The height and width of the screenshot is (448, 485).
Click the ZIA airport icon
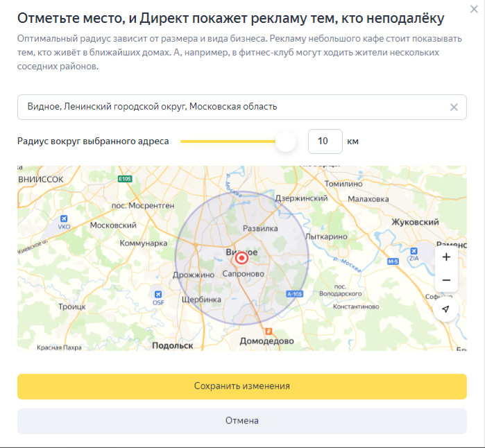point(414,251)
